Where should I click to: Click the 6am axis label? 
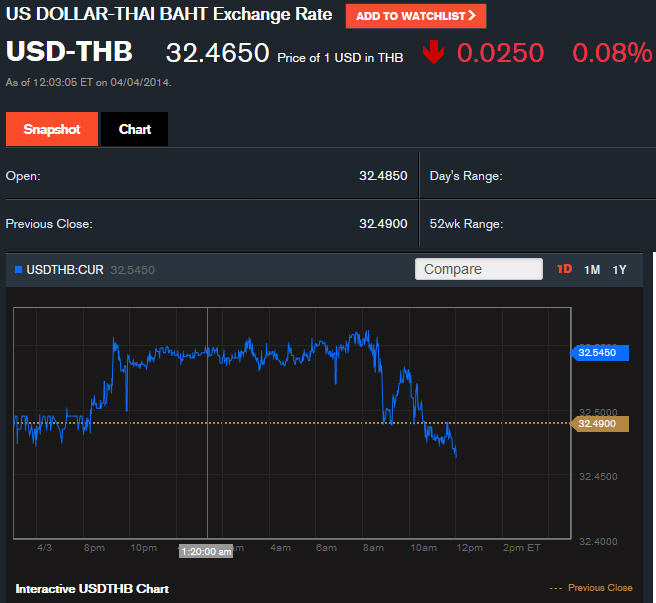tap(326, 548)
